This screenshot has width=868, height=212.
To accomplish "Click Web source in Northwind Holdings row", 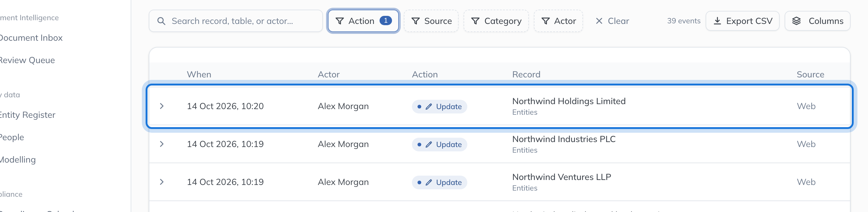I will [x=806, y=106].
